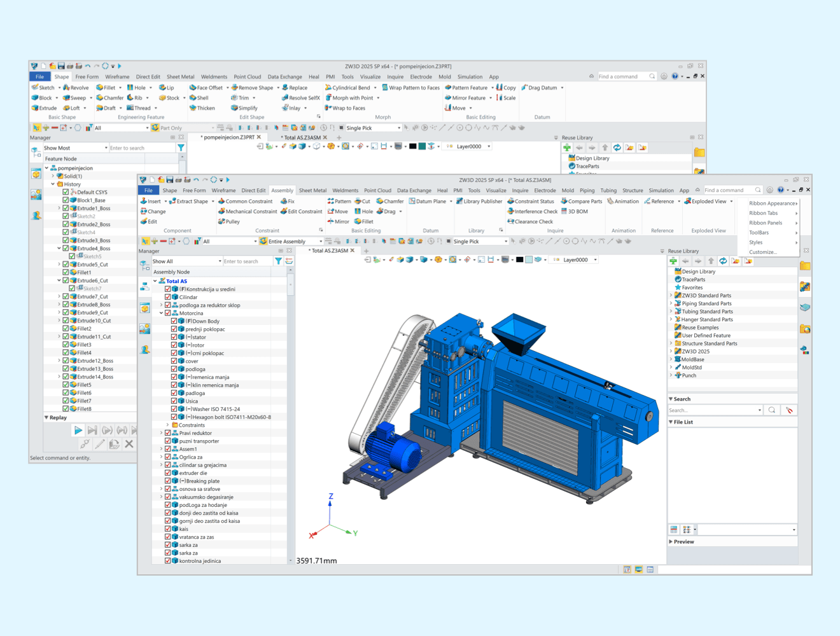Screen dimensions: 840x636
Task: Click the 3D BOM icon
Action: point(564,211)
